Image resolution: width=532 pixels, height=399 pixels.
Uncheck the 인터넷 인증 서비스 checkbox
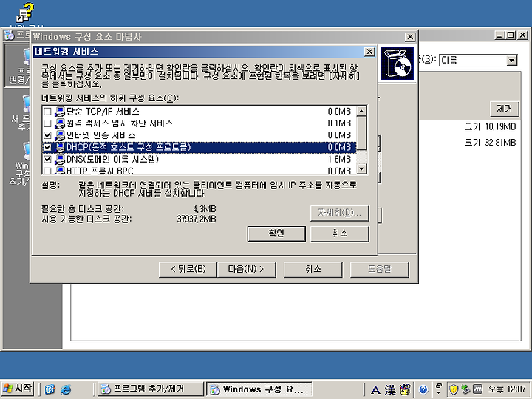click(x=47, y=135)
